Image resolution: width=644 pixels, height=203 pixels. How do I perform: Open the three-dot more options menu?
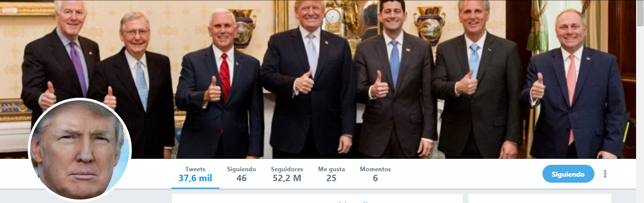pyautogui.click(x=605, y=174)
